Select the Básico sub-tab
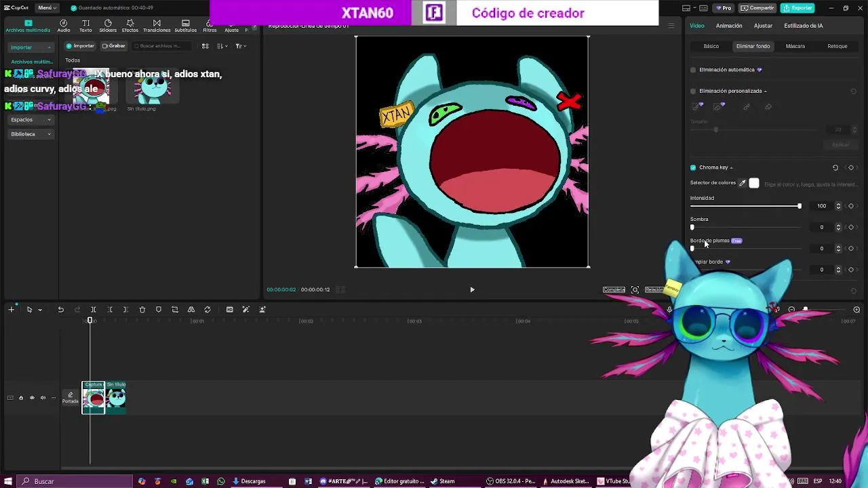Screen dimensions: 868x488 click(711, 46)
